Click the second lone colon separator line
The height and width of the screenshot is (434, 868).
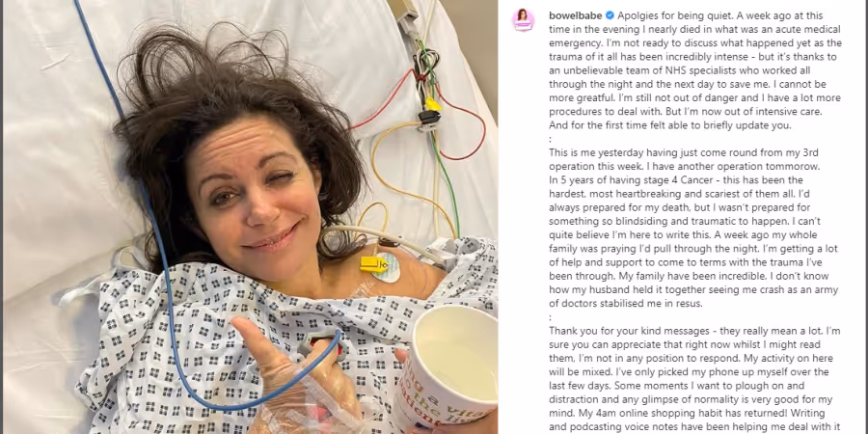[551, 317]
